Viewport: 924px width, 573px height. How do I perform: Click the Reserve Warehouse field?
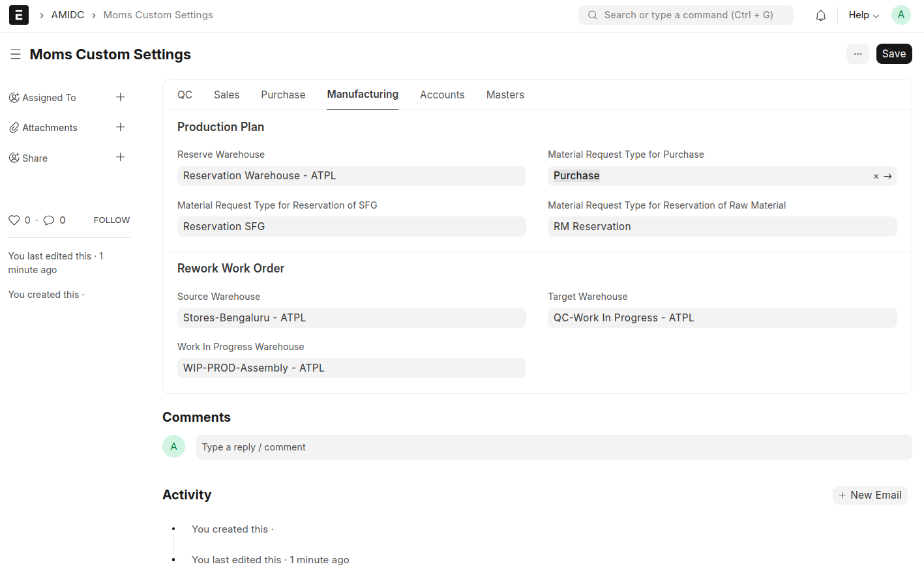(x=351, y=176)
